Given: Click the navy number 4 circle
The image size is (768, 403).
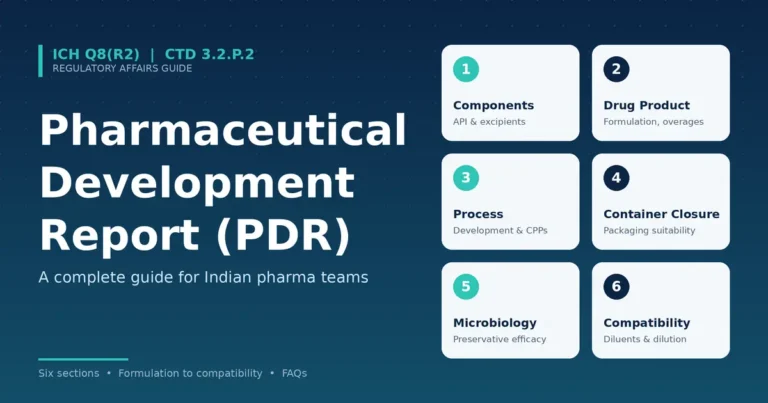Looking at the screenshot, I should click(x=616, y=178).
